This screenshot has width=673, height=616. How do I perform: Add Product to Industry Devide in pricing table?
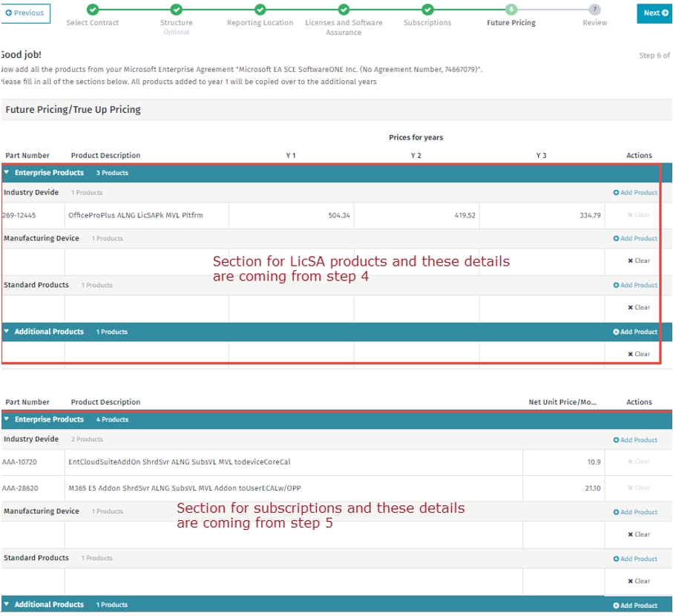[x=635, y=193]
